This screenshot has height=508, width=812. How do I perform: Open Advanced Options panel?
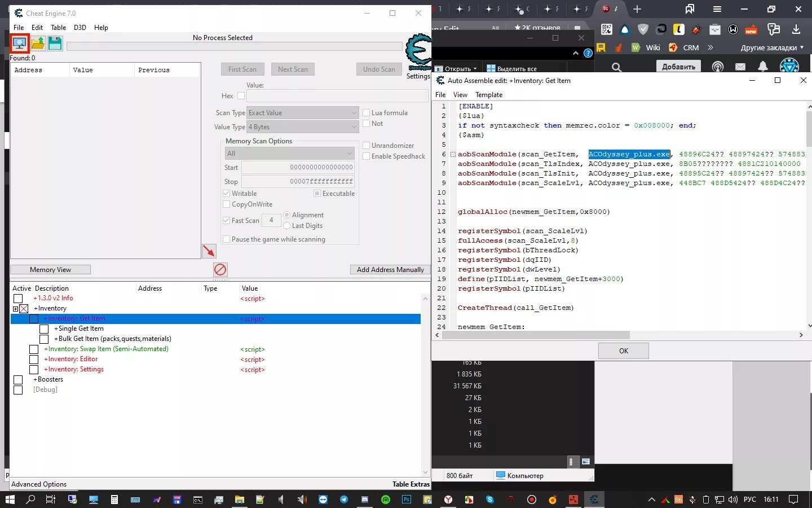pyautogui.click(x=39, y=484)
